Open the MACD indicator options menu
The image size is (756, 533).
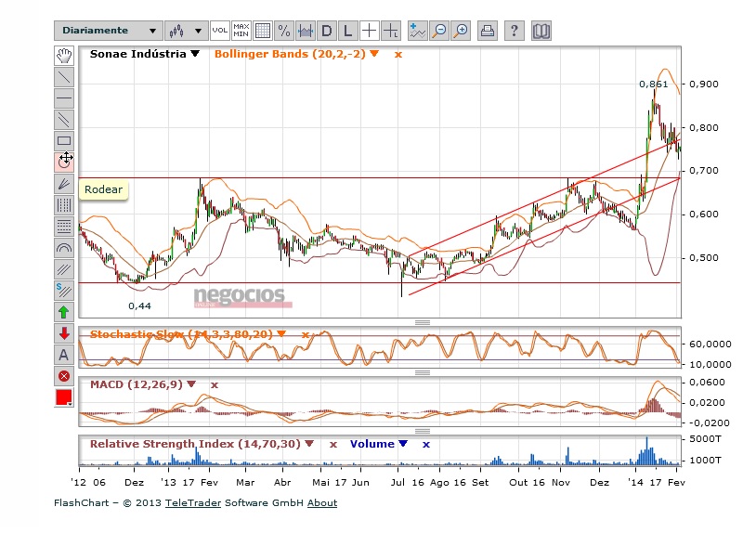point(191,383)
